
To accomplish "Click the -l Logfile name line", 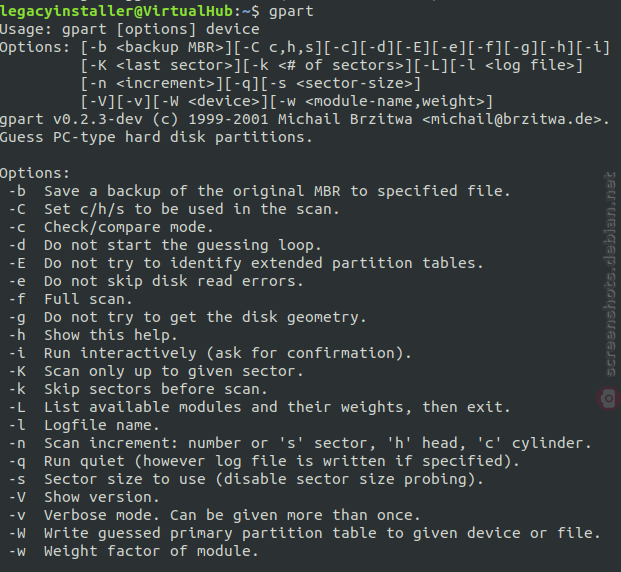I will [x=84, y=425].
